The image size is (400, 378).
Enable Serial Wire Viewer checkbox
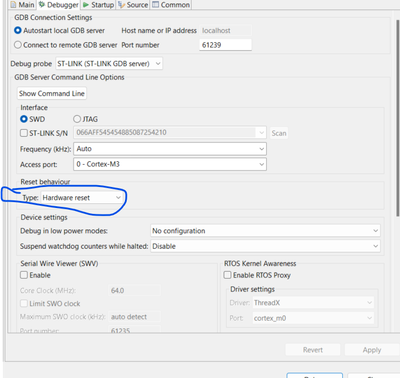click(24, 275)
